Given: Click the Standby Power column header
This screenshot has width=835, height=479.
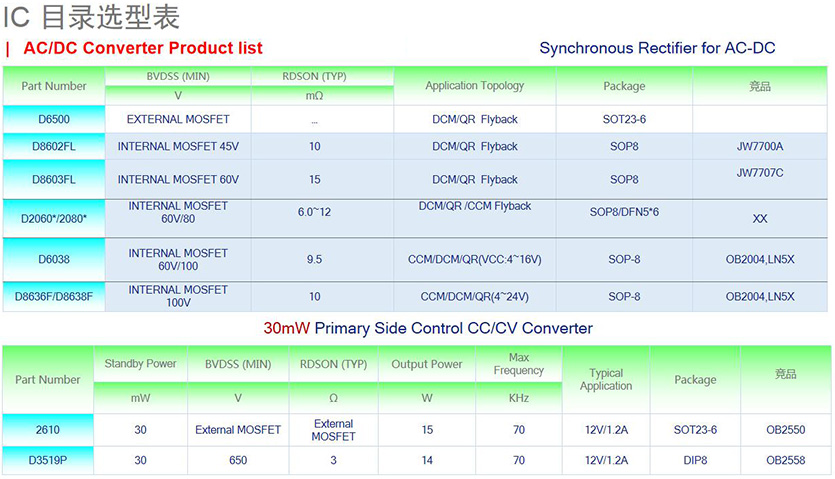Looking at the screenshot, I should pos(140,364).
